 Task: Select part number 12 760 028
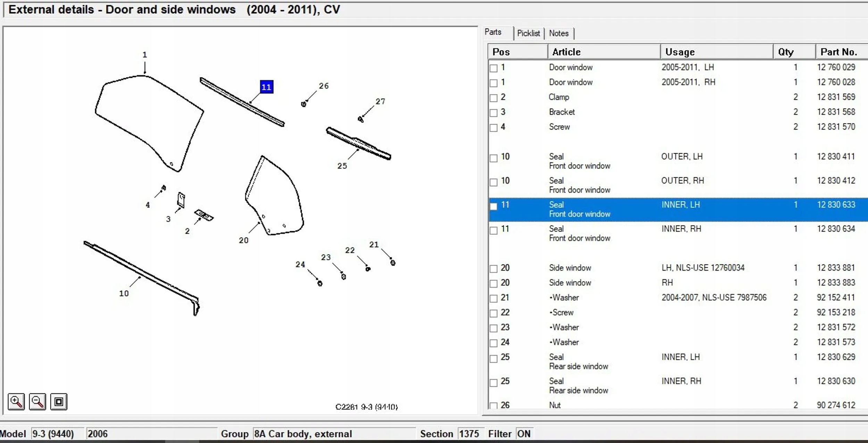point(836,82)
